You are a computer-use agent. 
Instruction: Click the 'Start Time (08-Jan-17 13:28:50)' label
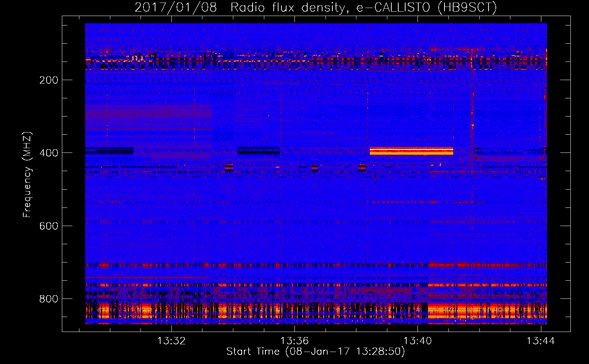316,352
